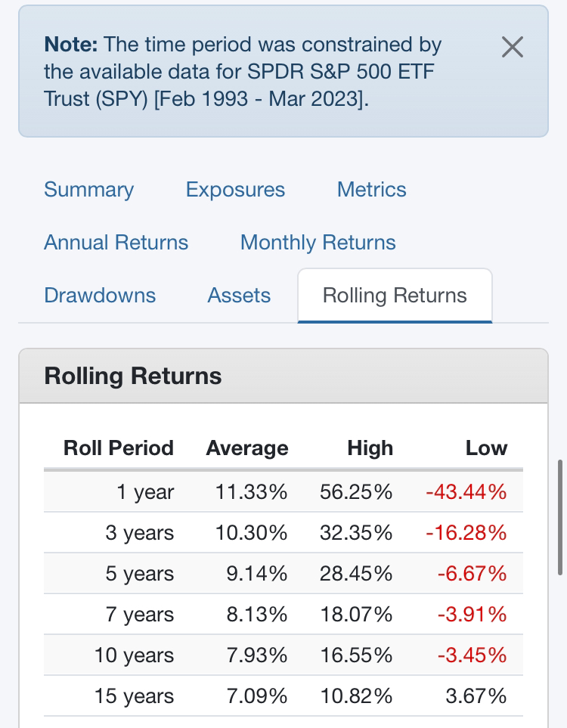Click the 10 years average 7.93%
567x728 pixels.
coord(257,655)
